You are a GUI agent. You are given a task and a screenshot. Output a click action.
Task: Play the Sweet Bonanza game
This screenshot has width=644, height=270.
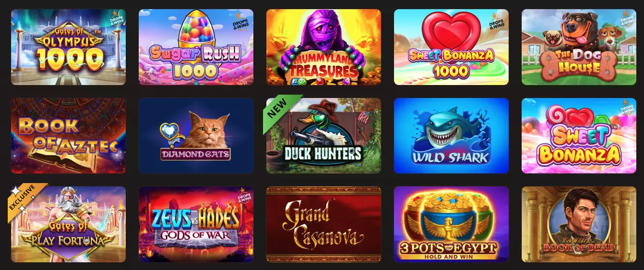579,136
